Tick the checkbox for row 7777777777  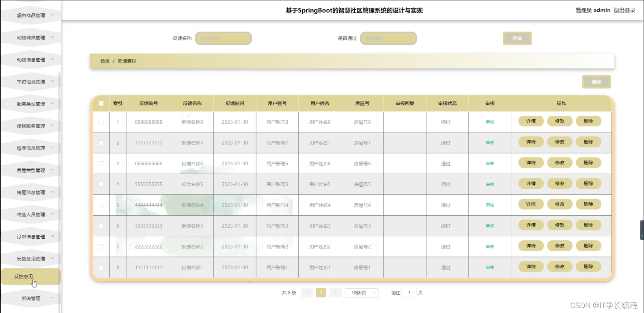pos(101,143)
